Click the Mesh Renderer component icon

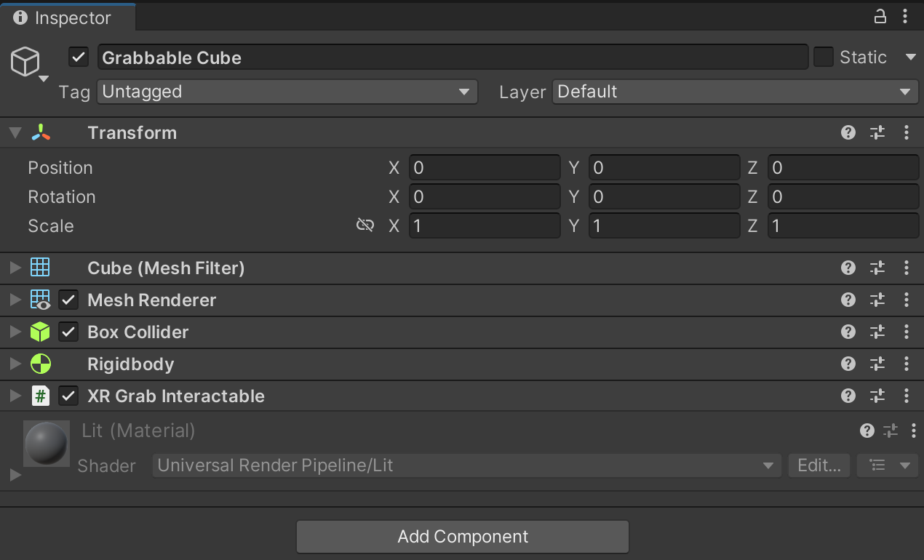[x=40, y=300]
